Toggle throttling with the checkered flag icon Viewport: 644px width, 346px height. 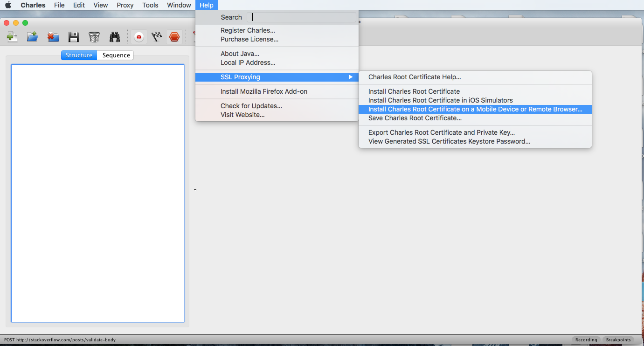[x=157, y=37]
